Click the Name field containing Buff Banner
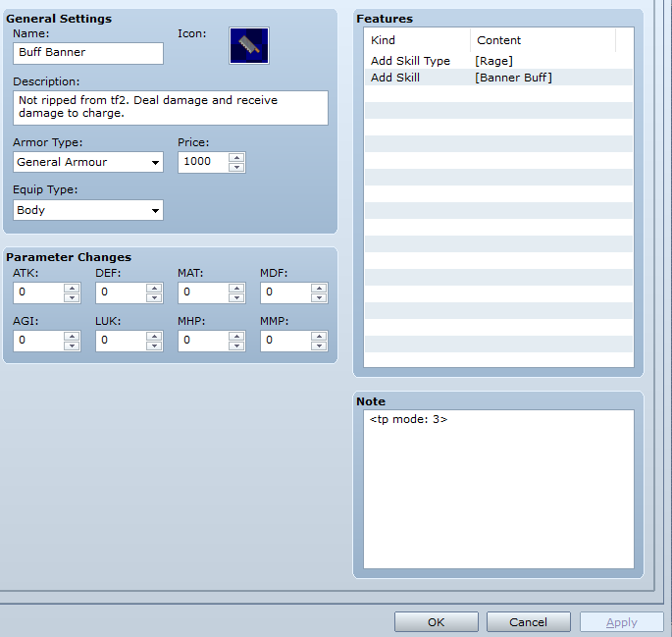672x637 pixels. coord(88,53)
